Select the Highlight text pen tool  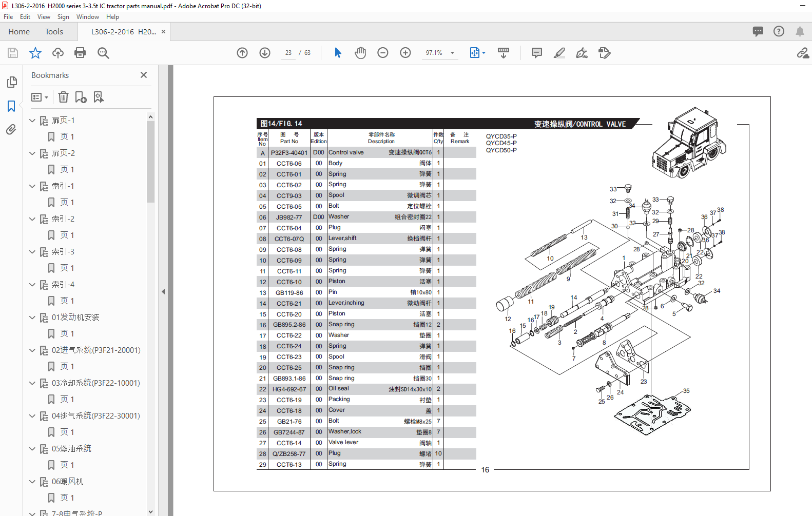pos(559,53)
